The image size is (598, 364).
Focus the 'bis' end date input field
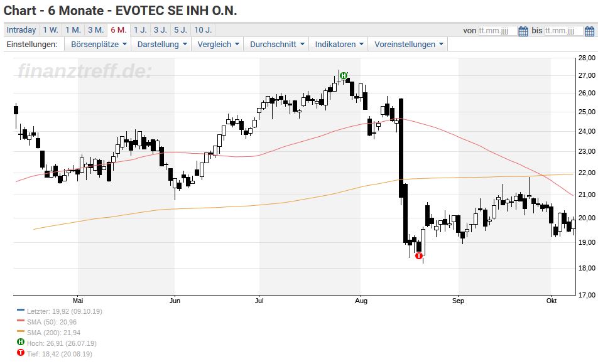coord(563,31)
